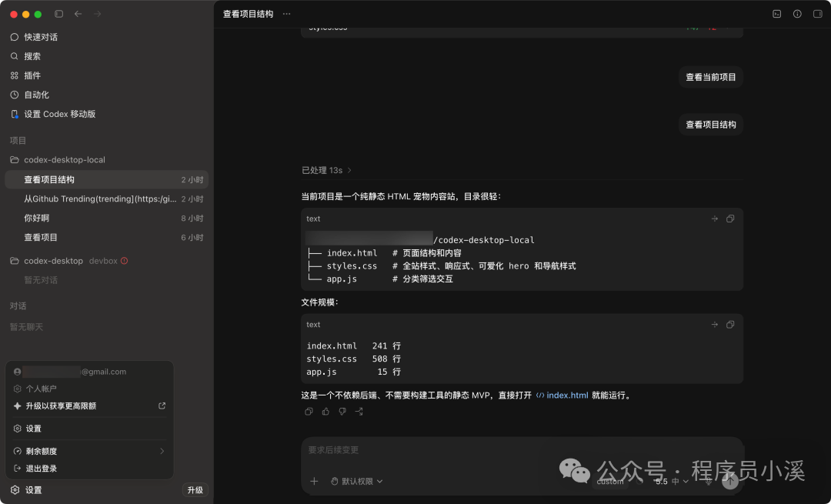Click the 对话 section heading
831x504 pixels.
(x=18, y=305)
